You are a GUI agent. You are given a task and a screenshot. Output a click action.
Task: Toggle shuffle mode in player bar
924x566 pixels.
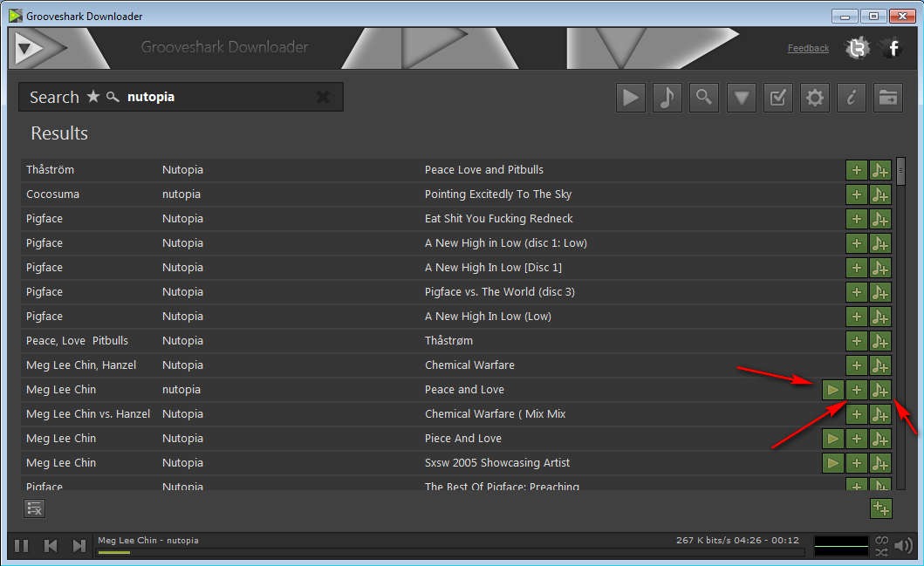click(x=881, y=552)
